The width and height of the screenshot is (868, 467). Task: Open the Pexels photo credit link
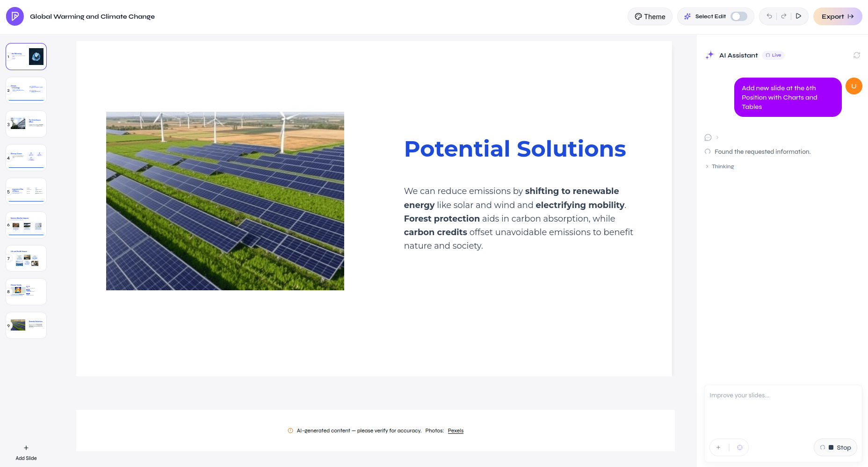tap(456, 431)
